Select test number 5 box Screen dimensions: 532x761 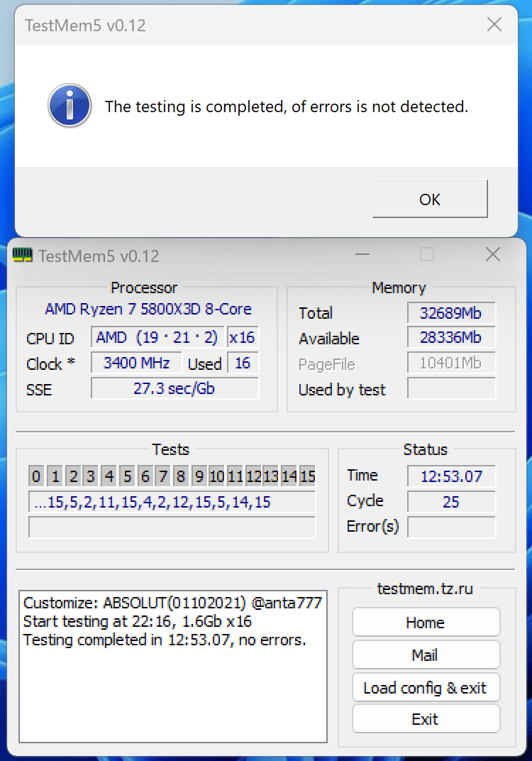[127, 476]
